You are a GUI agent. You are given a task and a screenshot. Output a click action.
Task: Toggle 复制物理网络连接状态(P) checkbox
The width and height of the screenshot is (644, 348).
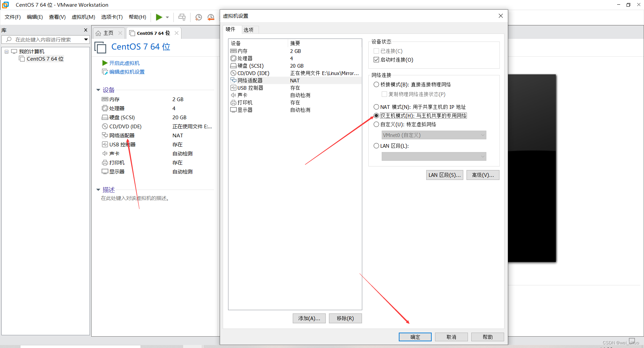tap(384, 94)
